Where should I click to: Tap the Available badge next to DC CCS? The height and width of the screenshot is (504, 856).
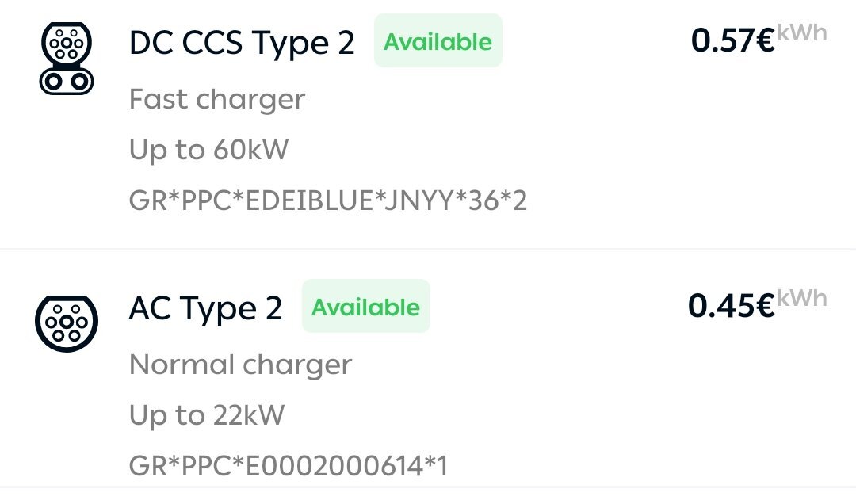point(438,41)
